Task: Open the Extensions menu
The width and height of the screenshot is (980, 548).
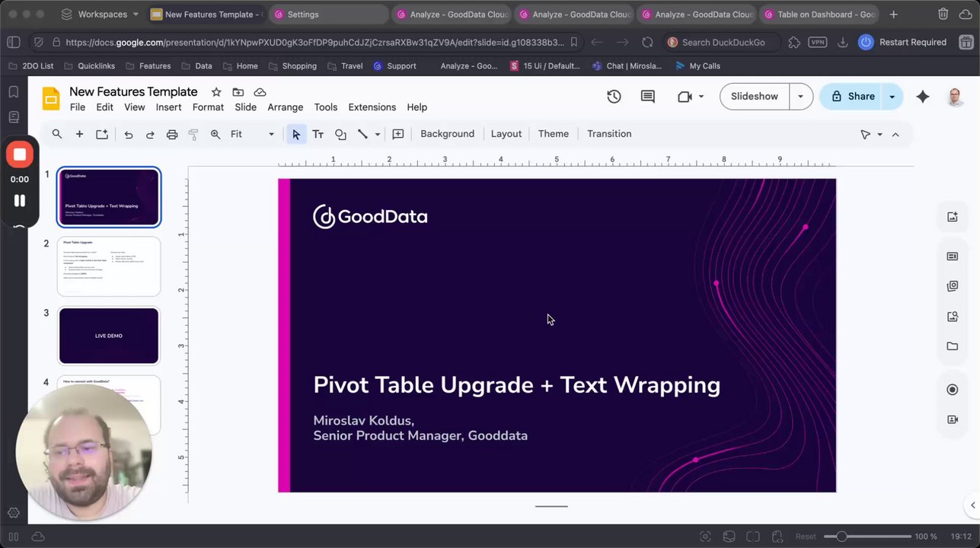Action: click(x=372, y=107)
